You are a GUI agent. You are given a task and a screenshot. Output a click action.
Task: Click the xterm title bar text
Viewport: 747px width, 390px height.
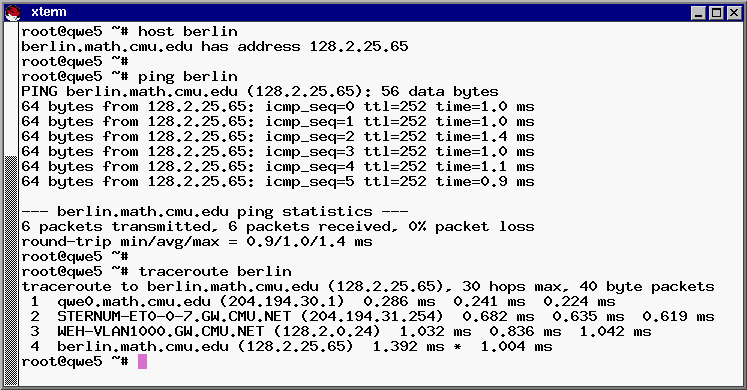click(x=49, y=12)
